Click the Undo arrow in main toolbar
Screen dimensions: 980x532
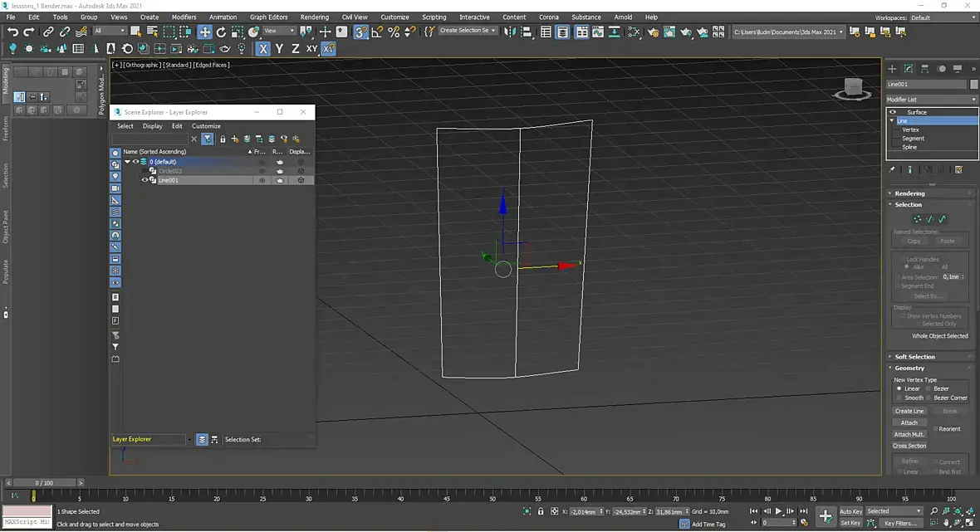pos(12,32)
